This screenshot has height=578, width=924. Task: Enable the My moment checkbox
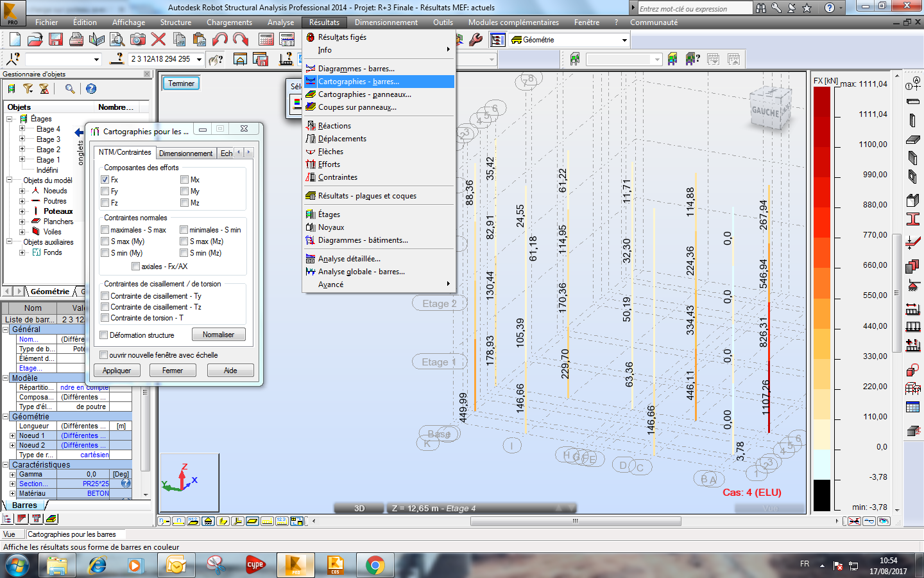click(184, 191)
